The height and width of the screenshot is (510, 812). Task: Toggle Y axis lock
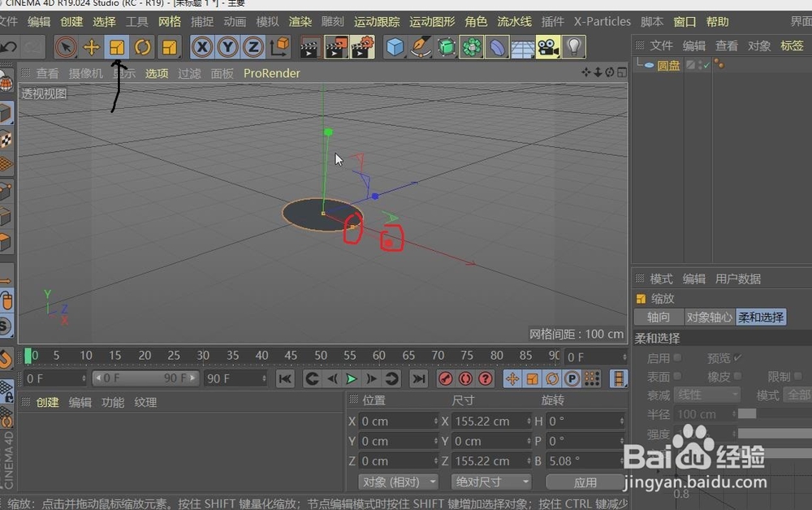[x=227, y=48]
